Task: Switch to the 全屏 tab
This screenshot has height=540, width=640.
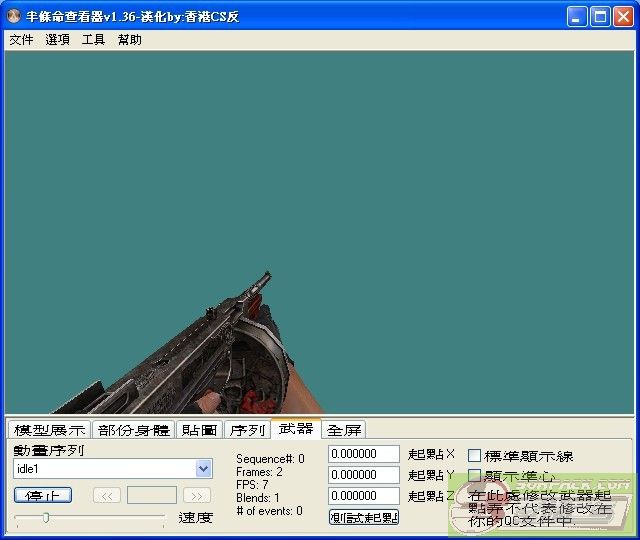Action: click(x=345, y=430)
